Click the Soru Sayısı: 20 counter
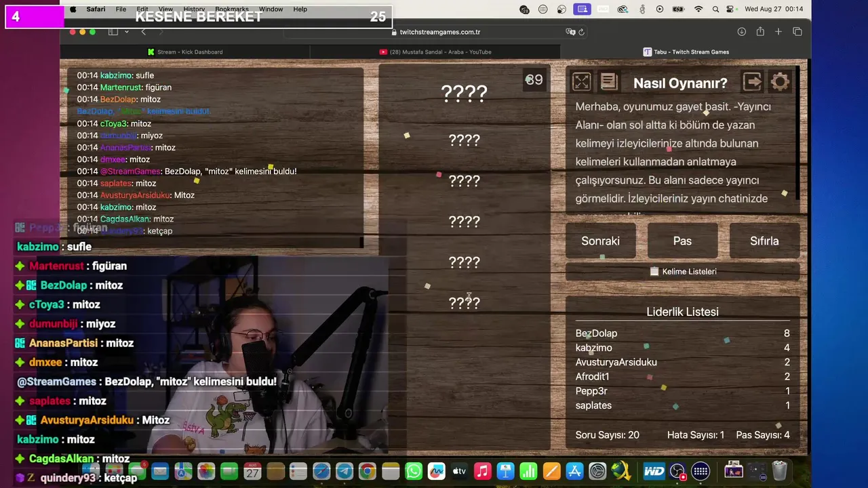 point(607,435)
